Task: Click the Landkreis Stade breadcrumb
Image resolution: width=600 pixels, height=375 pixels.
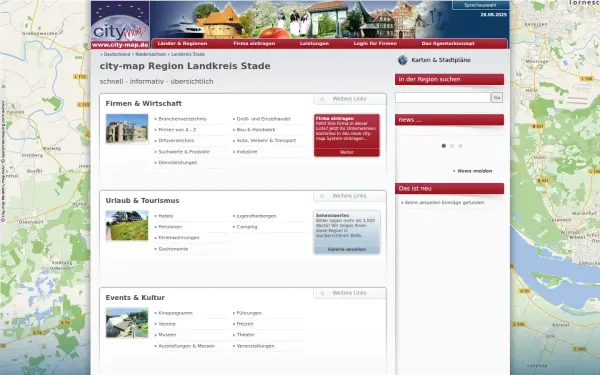Action: [x=188, y=54]
